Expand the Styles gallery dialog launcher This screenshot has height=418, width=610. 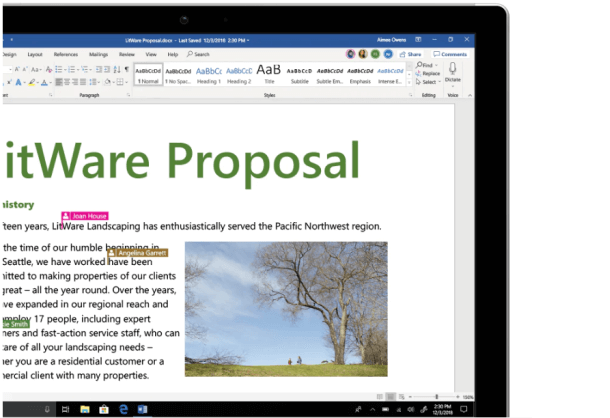(411, 95)
